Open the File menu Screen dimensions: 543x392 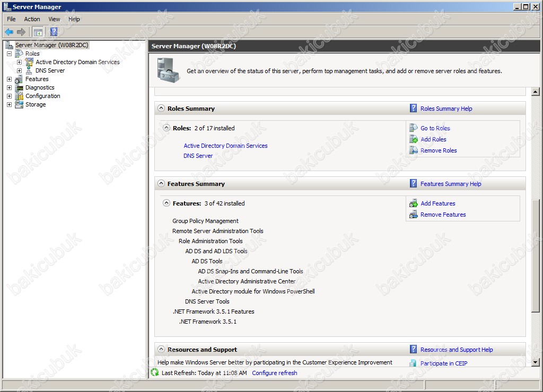[x=11, y=19]
